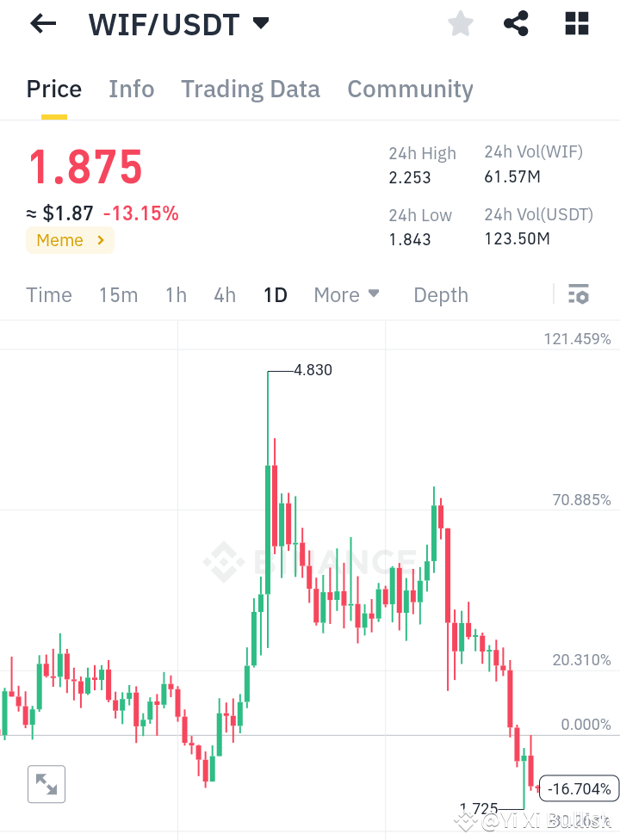Expand the chart to fullscreen
Screen dimensions: 620x840
coord(46,784)
